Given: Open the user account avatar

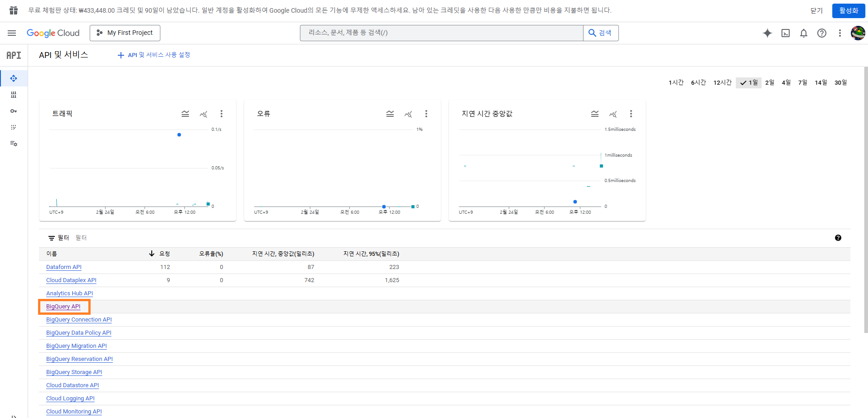Looking at the screenshot, I should click(858, 33).
